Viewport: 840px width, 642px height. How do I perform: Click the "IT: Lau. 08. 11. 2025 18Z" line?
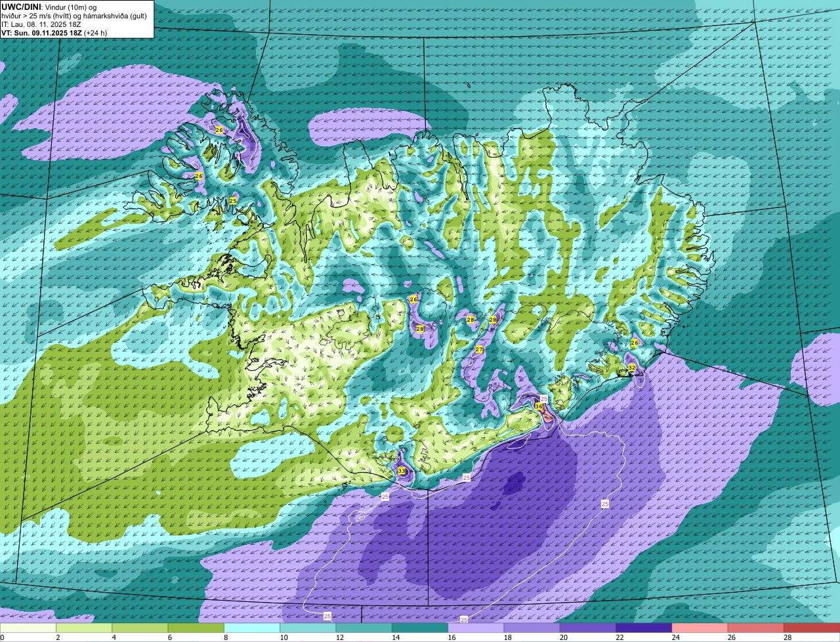(x=41, y=24)
